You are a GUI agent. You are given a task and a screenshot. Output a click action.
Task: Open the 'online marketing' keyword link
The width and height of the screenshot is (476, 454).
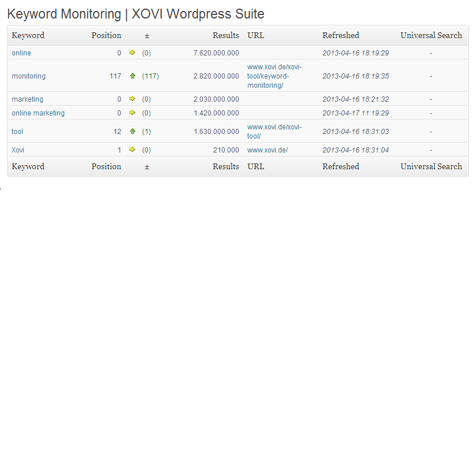38,113
